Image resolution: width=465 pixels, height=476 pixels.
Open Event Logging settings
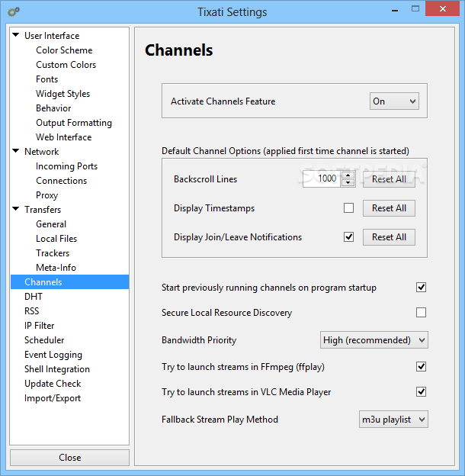point(53,355)
